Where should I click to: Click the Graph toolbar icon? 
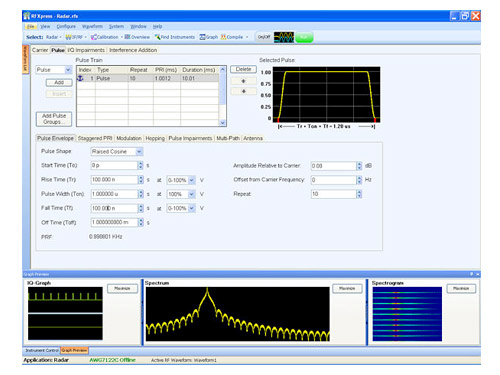coord(209,37)
